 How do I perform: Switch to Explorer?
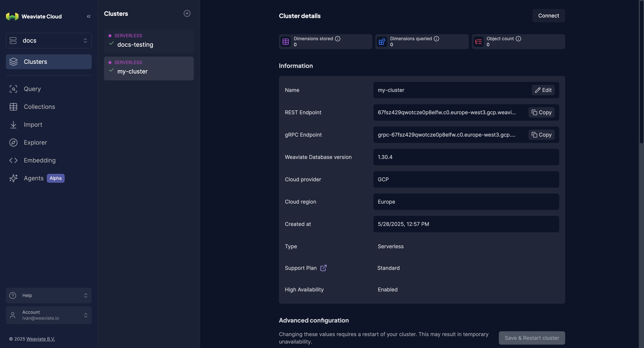click(49, 143)
